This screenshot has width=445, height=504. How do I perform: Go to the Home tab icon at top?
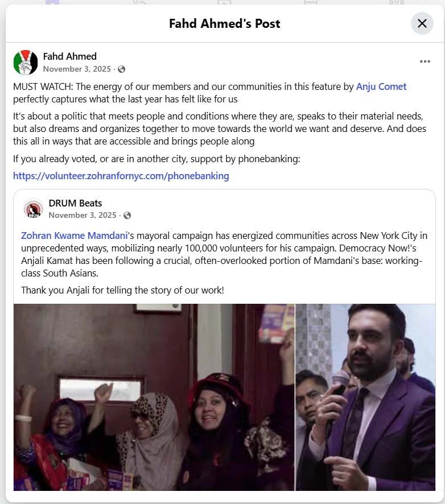(x=52, y=2)
